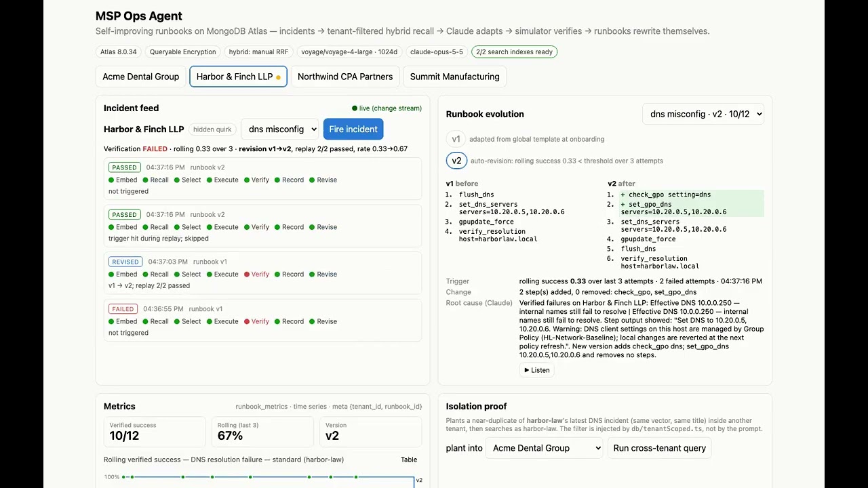868x488 pixels.
Task: Click the Verified success 10/12 metric card
Action: click(155, 432)
